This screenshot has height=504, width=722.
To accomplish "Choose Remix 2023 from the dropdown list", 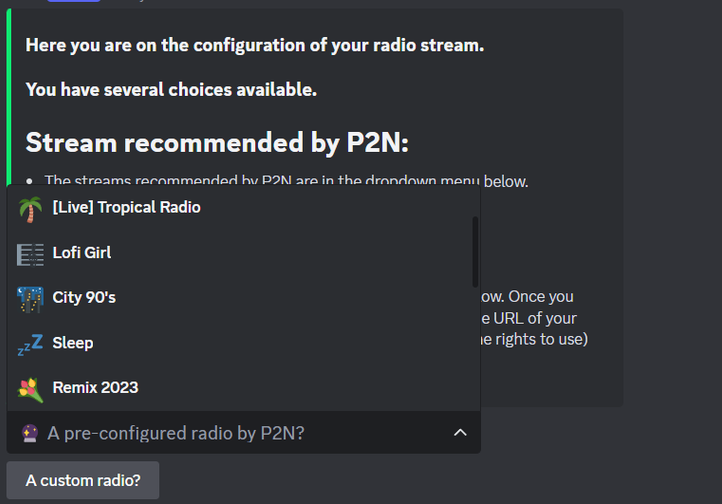I will tap(244, 388).
